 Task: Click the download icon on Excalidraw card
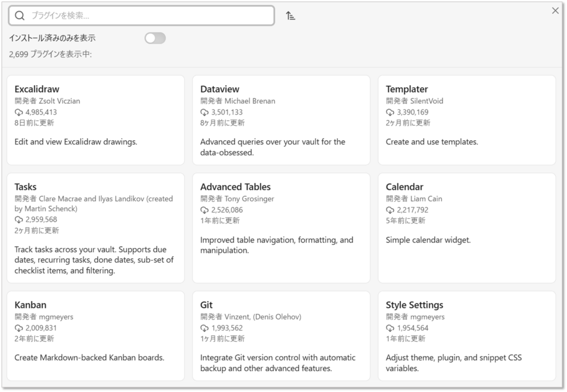tap(19, 112)
